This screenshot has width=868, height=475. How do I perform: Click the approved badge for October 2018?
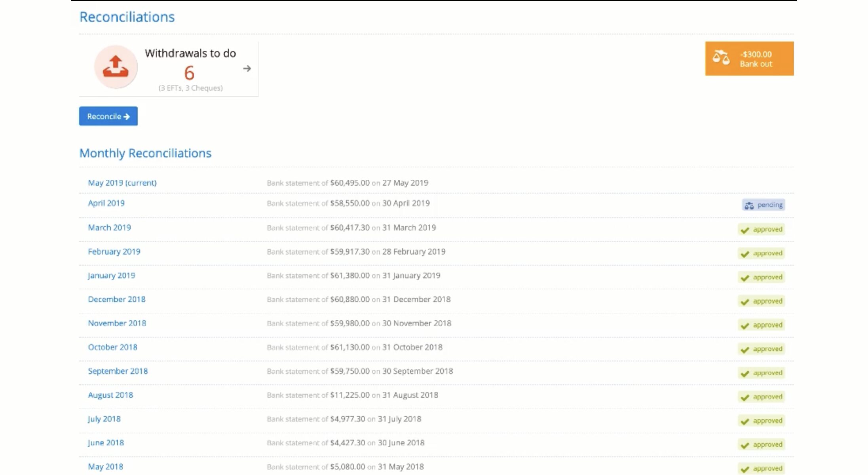tap(761, 349)
